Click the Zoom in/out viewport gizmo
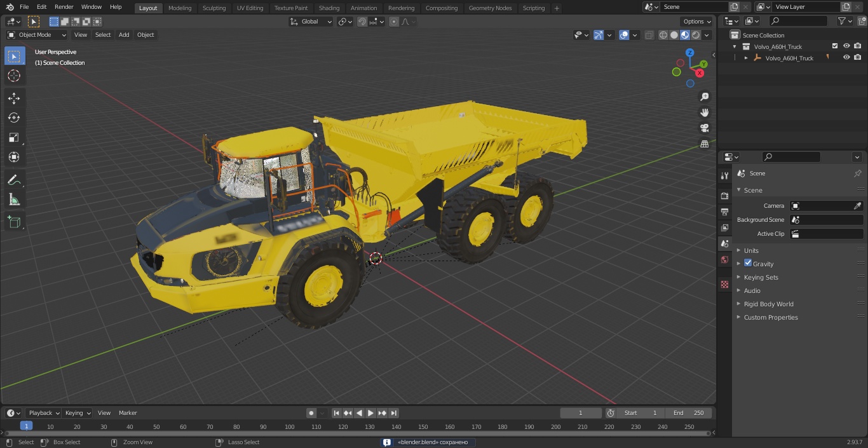 [x=705, y=97]
